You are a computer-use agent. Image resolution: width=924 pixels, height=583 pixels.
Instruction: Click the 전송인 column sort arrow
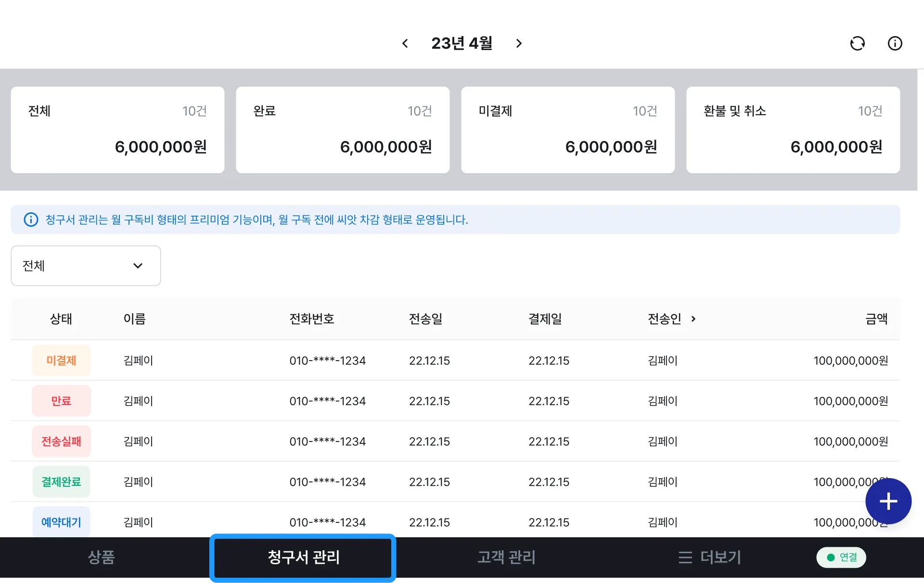(693, 319)
